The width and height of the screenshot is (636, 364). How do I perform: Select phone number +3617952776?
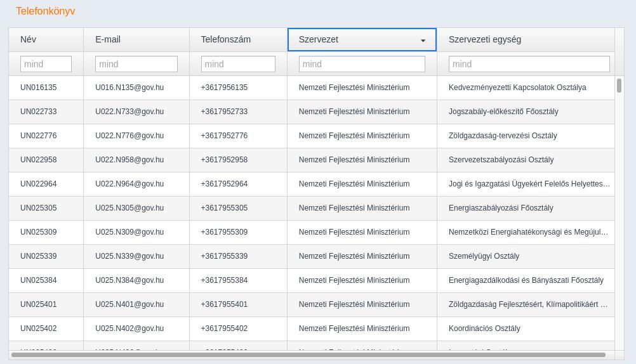click(x=224, y=136)
